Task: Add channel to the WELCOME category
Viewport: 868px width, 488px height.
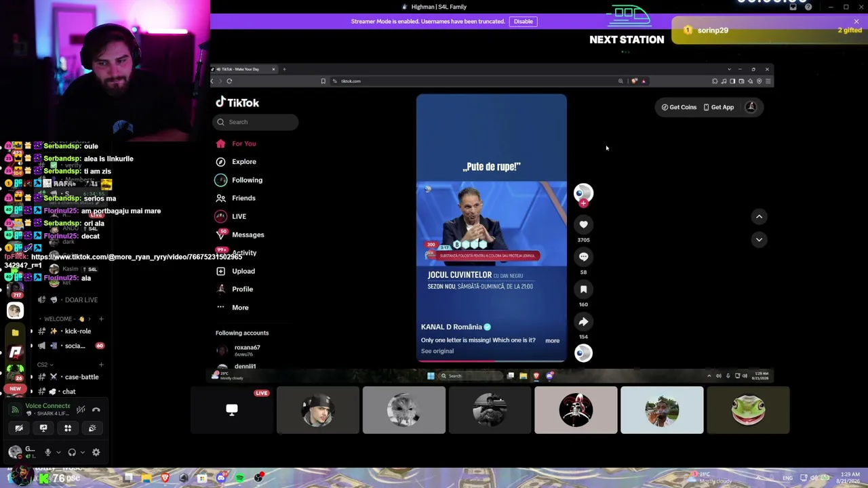Action: 101,319
